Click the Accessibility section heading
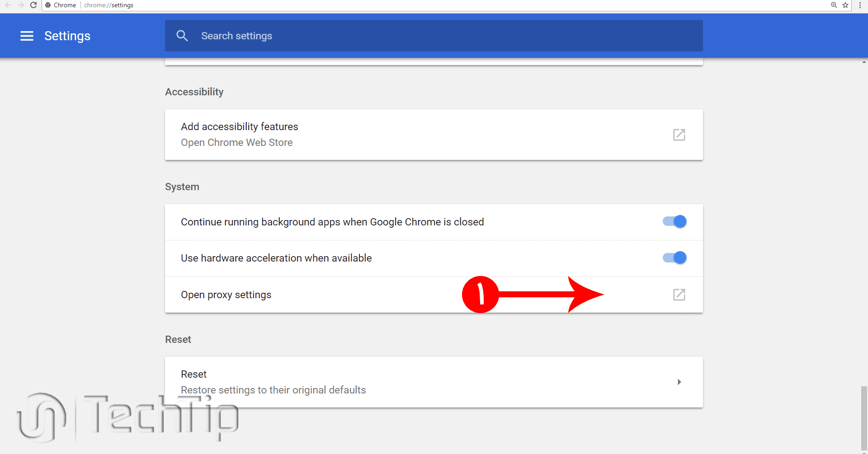 [194, 92]
